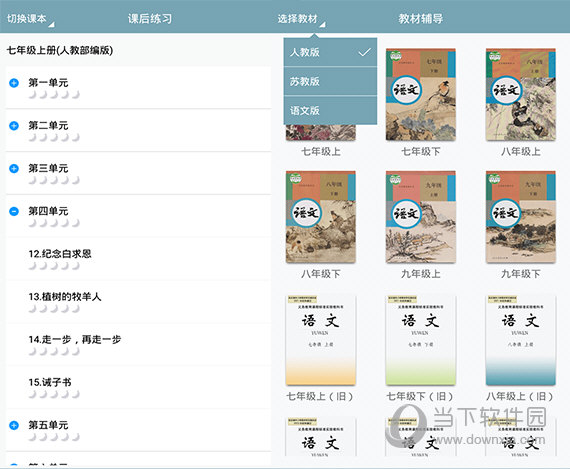Open the 八年级上（旧）textbook cover

coord(521,340)
